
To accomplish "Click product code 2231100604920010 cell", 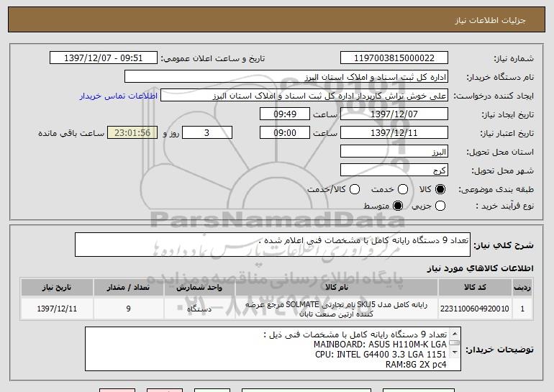I will [475, 309].
